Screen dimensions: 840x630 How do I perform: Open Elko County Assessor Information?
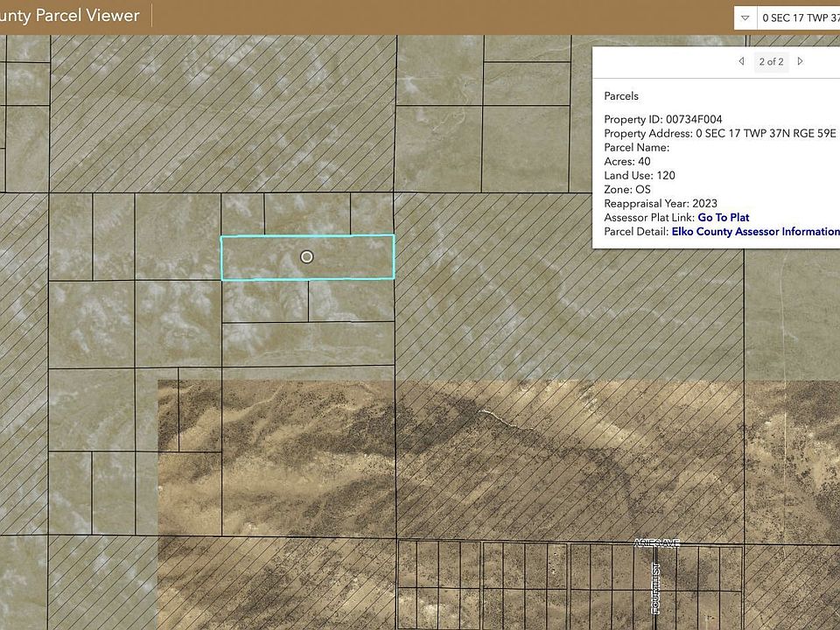pos(754,231)
